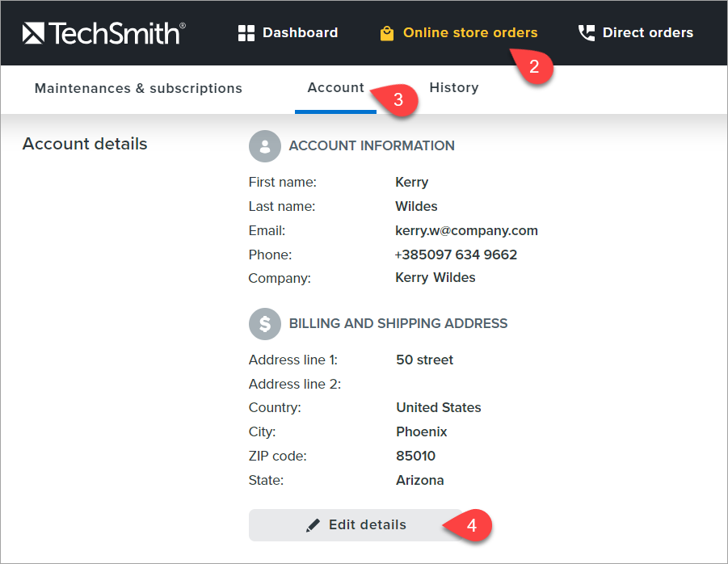Click the pencil icon on the Edit details button
The image size is (728, 564).
pos(314,524)
